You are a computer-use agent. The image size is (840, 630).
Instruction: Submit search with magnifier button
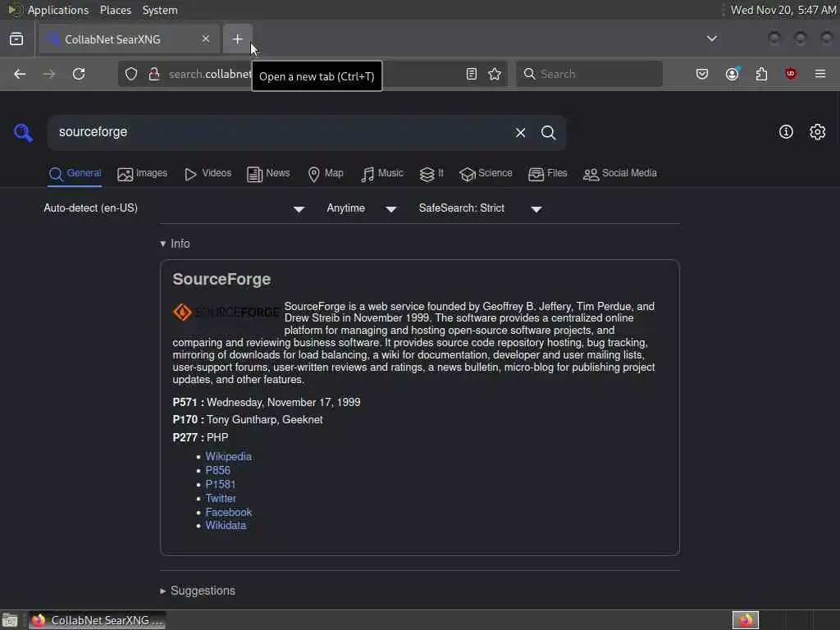point(549,132)
